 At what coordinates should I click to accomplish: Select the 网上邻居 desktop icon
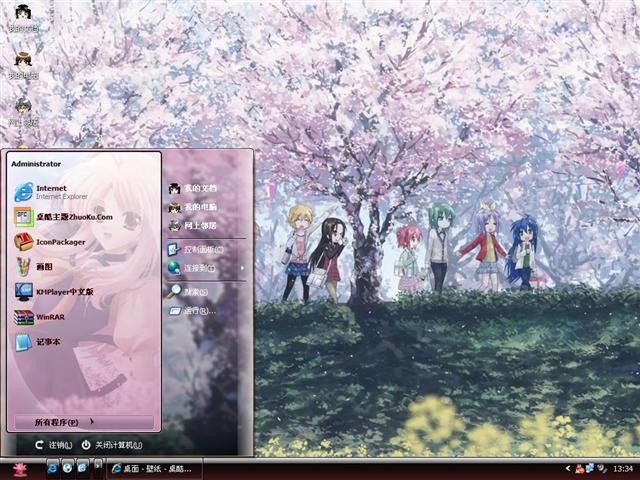coord(24,112)
